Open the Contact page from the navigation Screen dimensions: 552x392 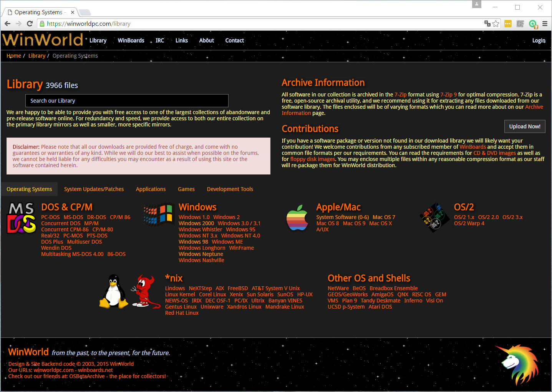pyautogui.click(x=234, y=40)
